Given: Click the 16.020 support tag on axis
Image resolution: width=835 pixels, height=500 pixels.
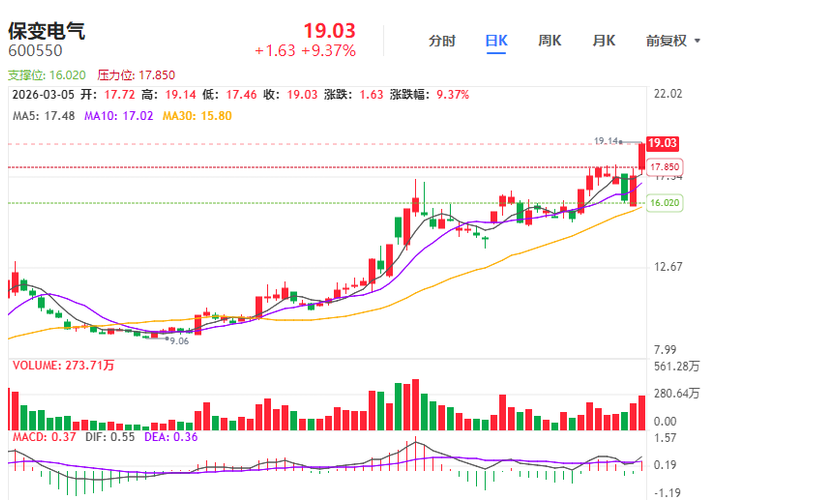Looking at the screenshot, I should coord(665,203).
